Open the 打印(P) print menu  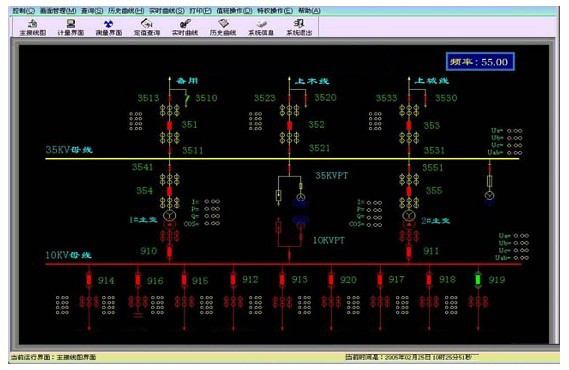pos(200,11)
